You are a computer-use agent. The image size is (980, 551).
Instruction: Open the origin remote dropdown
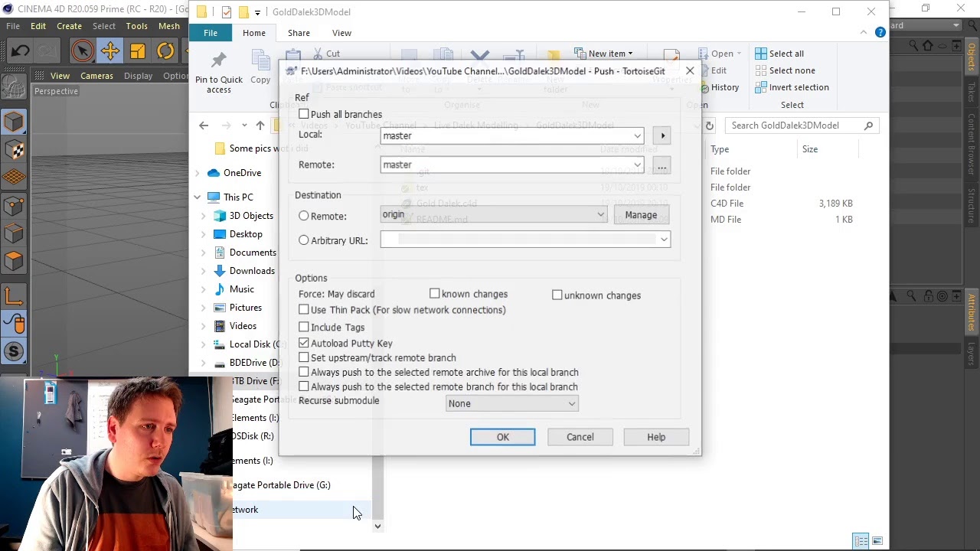click(494, 214)
